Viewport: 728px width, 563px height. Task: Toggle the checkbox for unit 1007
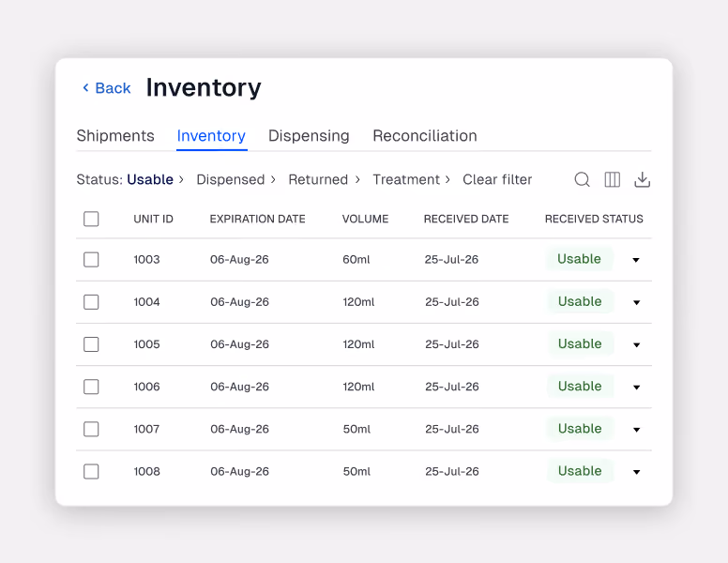91,429
